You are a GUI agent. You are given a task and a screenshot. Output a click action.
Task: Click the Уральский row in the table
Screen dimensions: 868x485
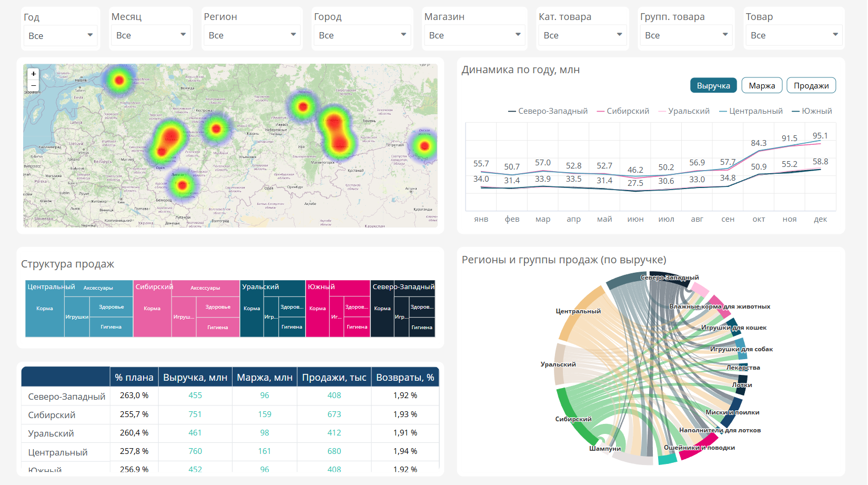(x=230, y=433)
